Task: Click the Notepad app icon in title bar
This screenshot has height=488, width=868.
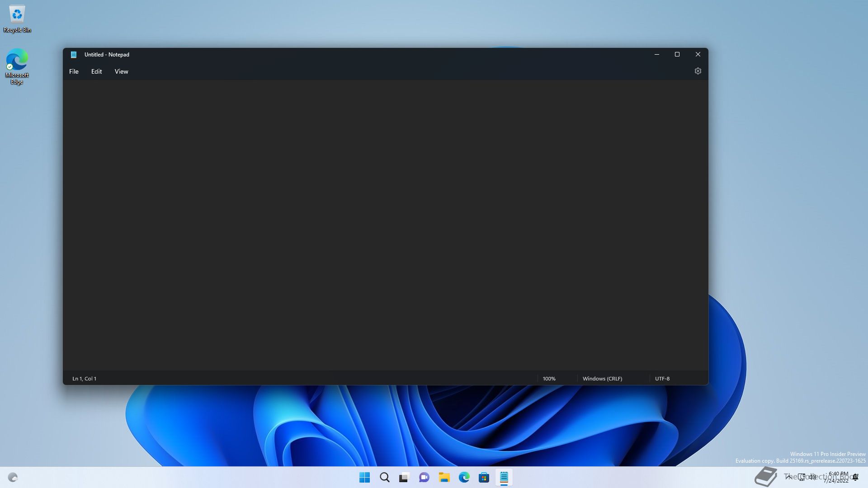Action: (74, 55)
